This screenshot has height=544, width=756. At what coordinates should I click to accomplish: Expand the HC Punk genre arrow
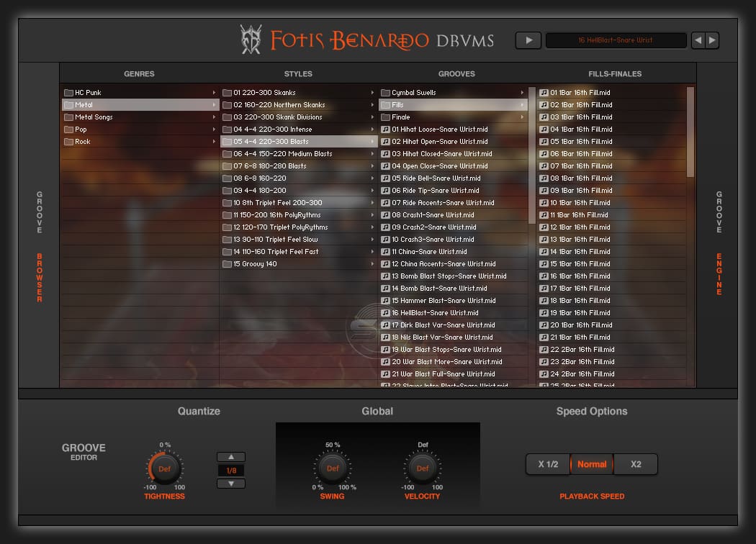point(214,93)
